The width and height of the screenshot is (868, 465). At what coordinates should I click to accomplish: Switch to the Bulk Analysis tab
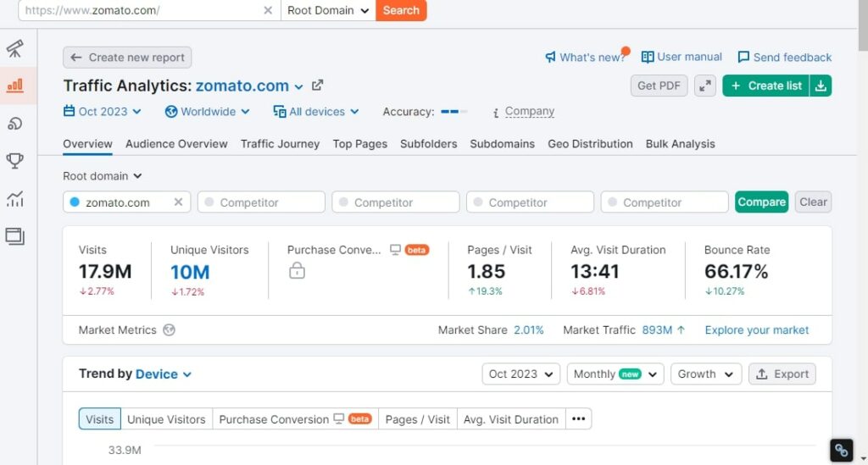pyautogui.click(x=681, y=144)
